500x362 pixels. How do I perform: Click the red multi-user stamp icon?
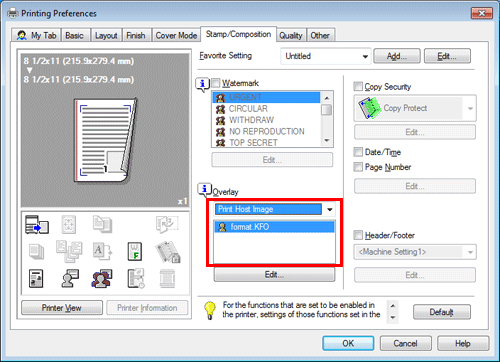(101, 279)
